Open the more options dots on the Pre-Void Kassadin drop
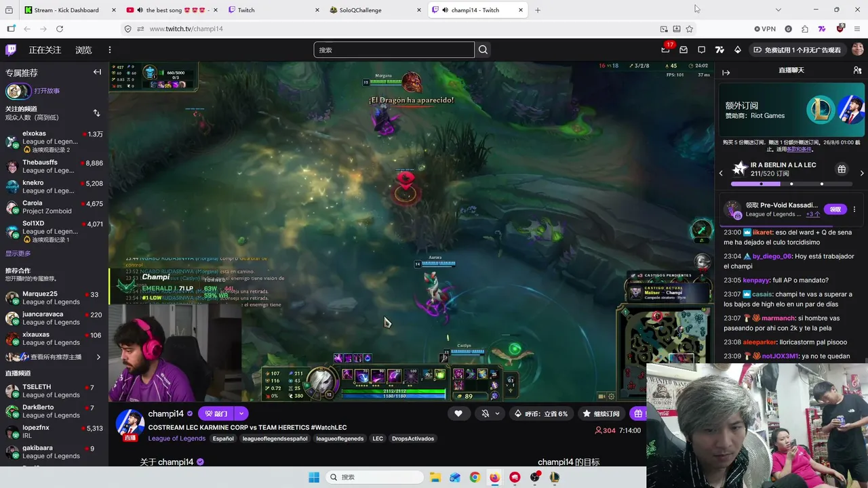Image resolution: width=868 pixels, height=488 pixels. click(854, 209)
